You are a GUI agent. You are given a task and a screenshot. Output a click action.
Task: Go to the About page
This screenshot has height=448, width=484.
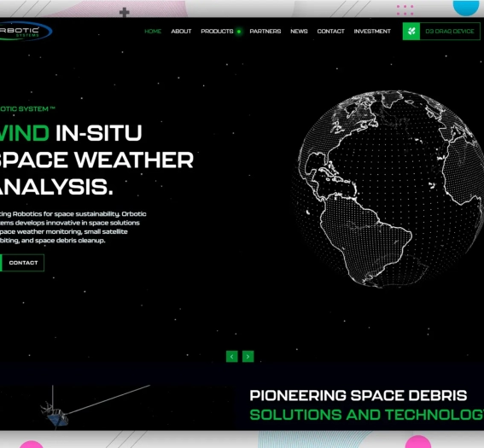point(181,32)
